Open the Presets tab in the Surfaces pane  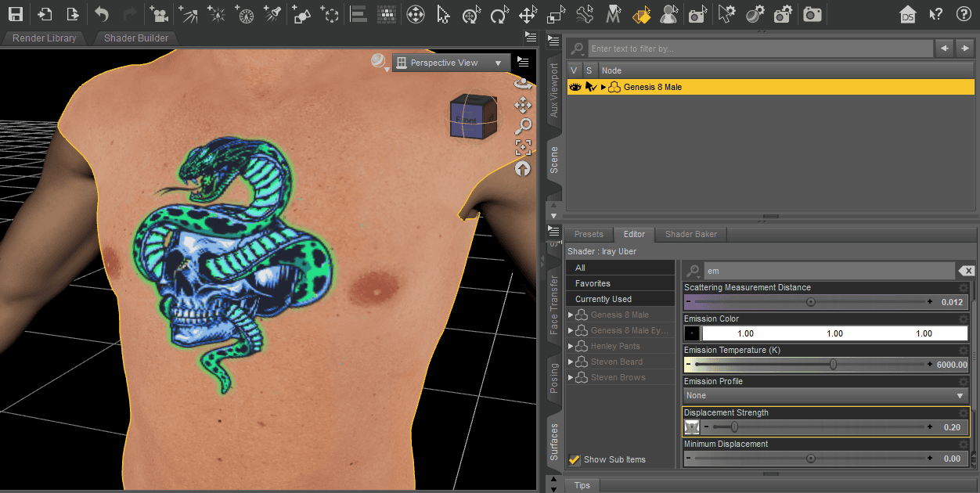pos(589,234)
